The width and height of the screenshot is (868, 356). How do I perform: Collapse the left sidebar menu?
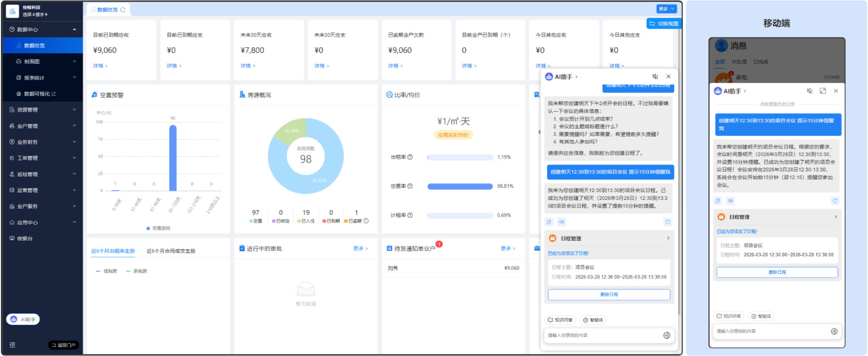point(12,345)
